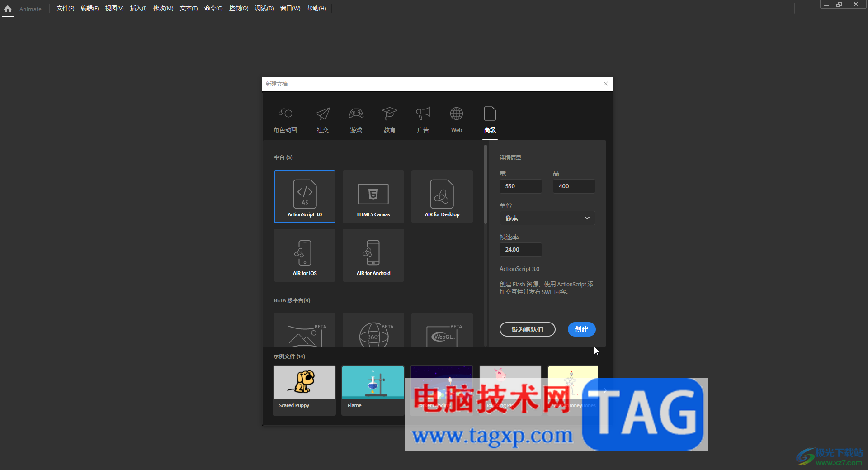Open the 编辑(E) menu

[90, 9]
